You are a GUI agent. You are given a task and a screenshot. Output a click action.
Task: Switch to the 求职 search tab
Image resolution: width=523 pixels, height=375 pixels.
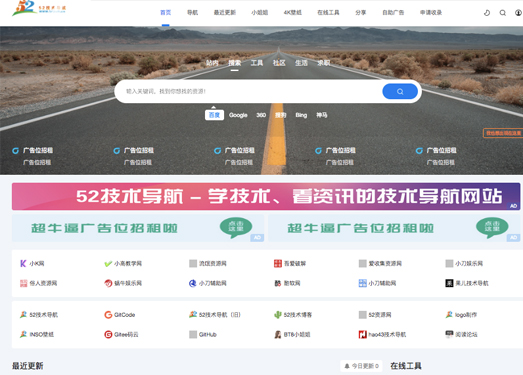[x=324, y=63]
